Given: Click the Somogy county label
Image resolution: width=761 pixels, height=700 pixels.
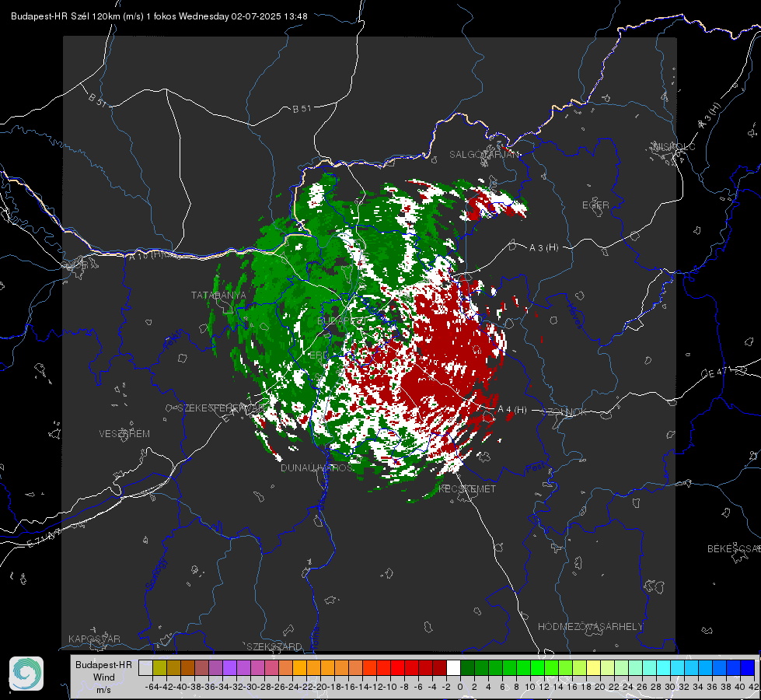Looking at the screenshot, I should (155, 574).
